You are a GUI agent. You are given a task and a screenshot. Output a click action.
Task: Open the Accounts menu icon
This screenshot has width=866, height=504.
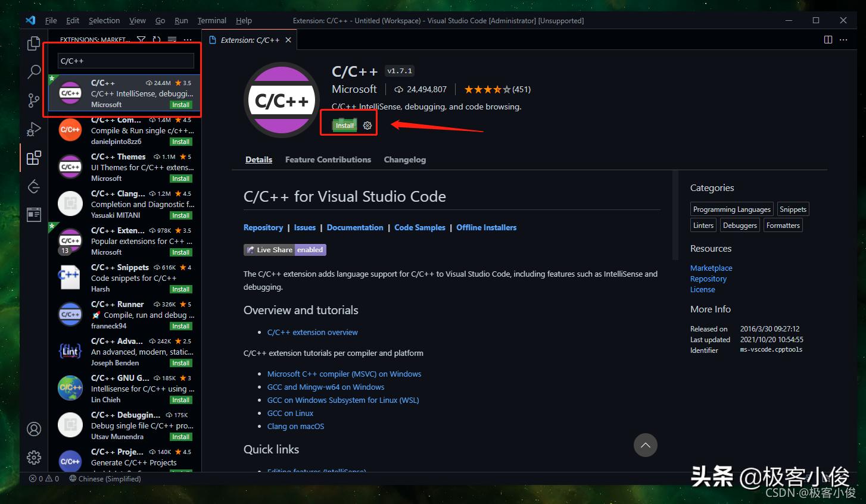coord(34,429)
